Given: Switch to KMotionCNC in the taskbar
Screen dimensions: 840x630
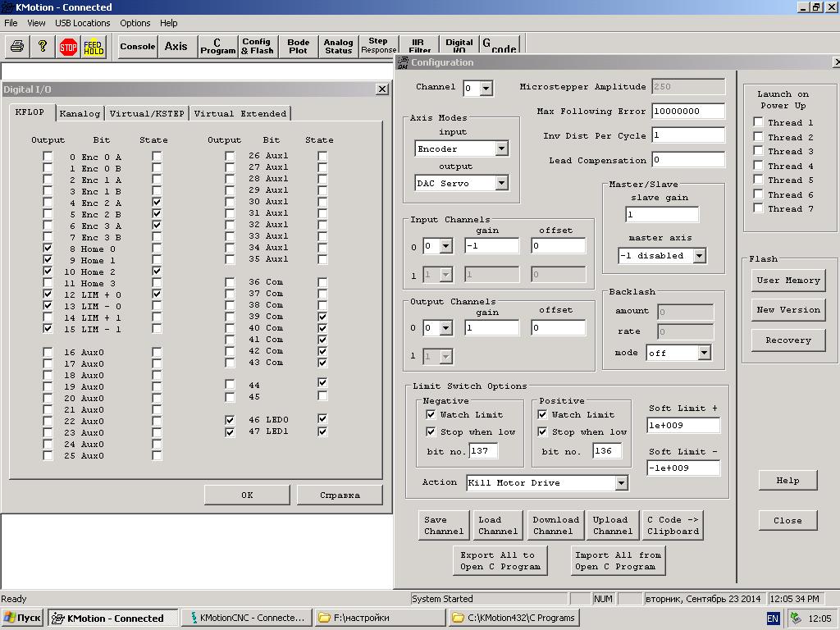Looking at the screenshot, I should point(245,618).
